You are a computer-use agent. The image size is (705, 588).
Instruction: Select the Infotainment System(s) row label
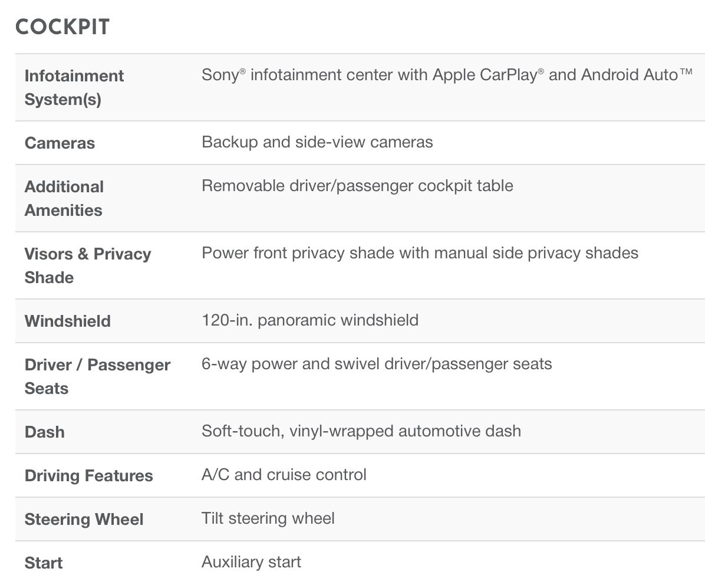[74, 87]
